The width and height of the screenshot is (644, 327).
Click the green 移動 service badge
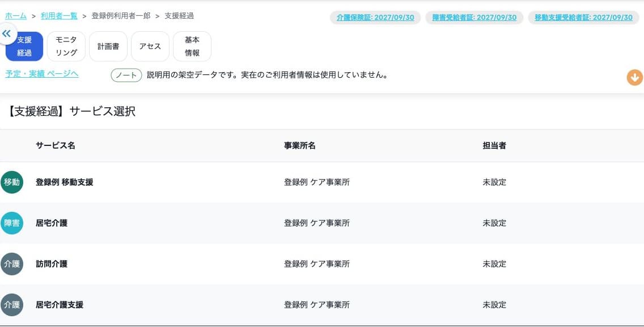coord(11,182)
